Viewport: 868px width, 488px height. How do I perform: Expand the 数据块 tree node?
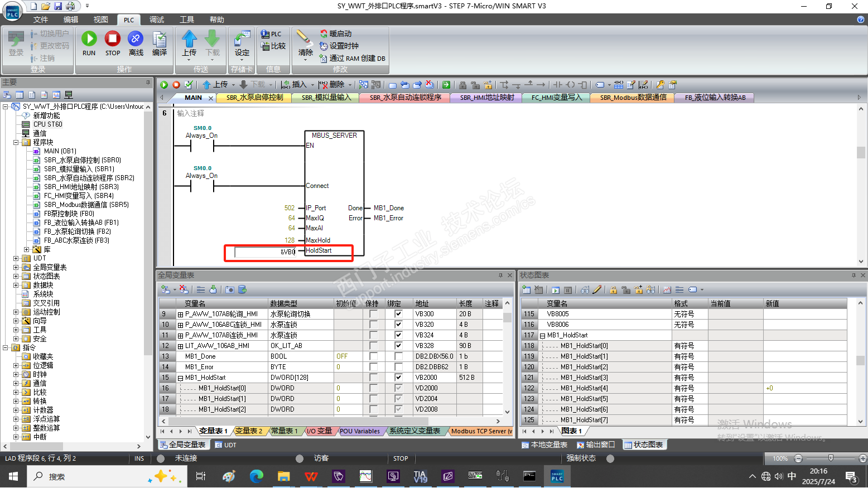coord(16,285)
